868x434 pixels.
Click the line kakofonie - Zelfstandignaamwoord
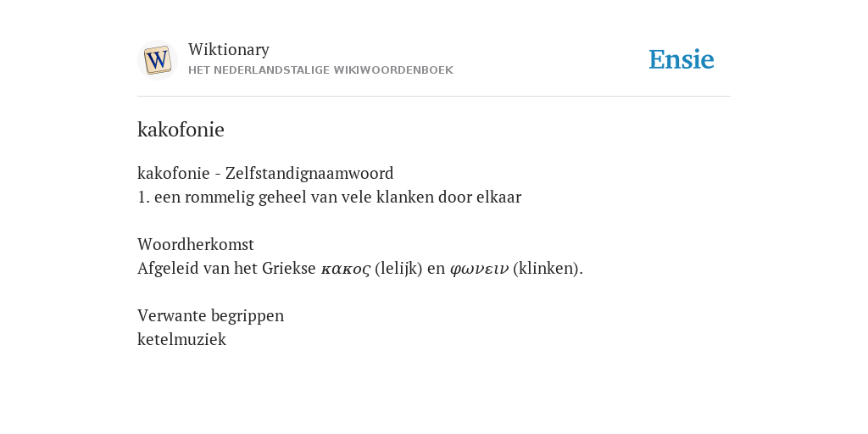265,173
